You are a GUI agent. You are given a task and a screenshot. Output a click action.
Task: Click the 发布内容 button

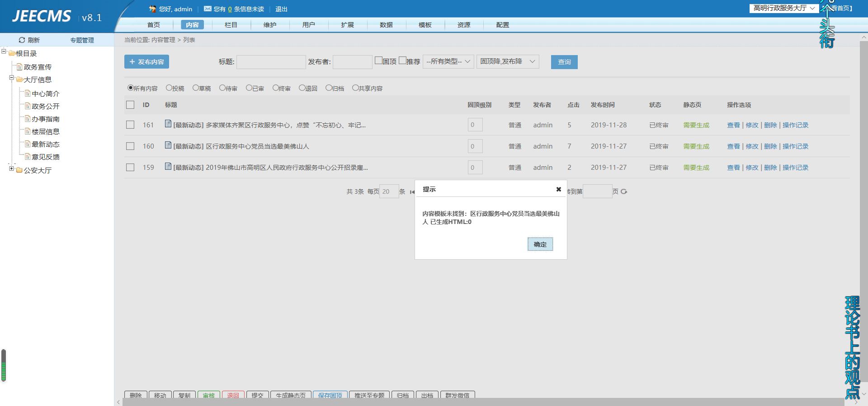(146, 62)
